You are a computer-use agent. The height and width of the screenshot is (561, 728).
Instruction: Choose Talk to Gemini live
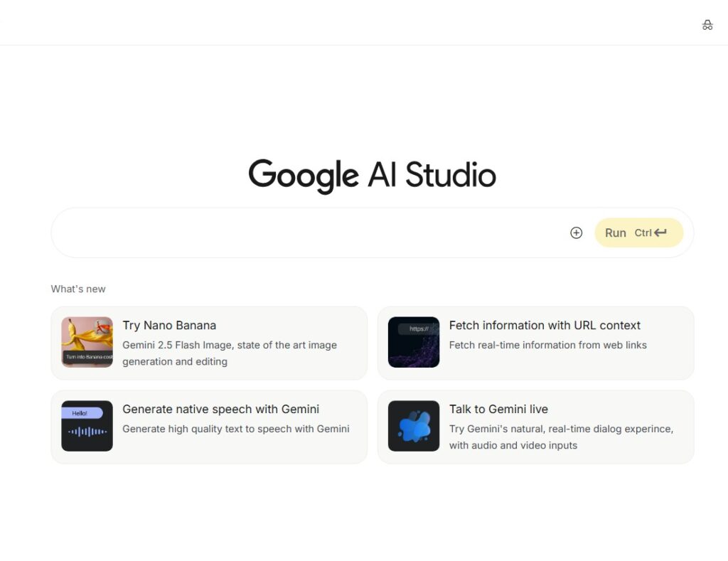(498, 409)
